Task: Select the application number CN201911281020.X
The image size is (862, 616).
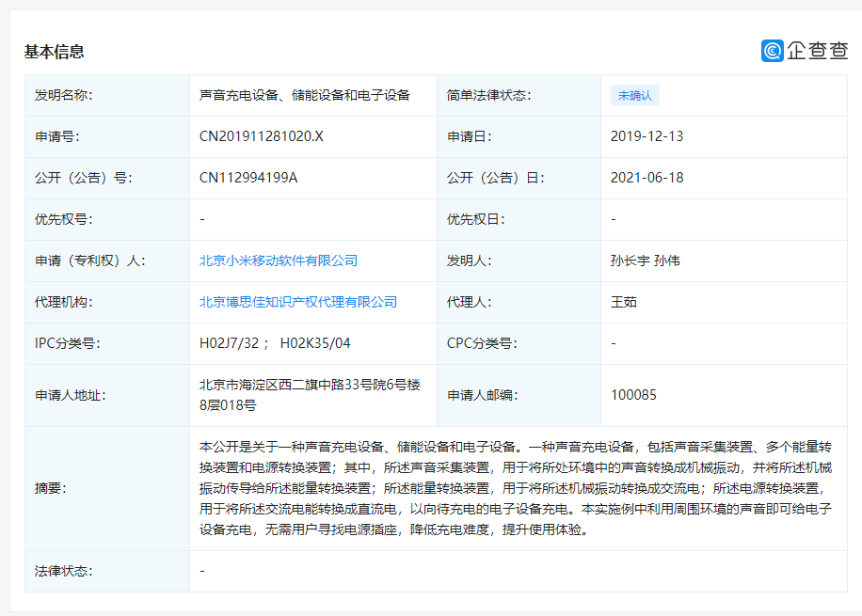Action: 261,136
